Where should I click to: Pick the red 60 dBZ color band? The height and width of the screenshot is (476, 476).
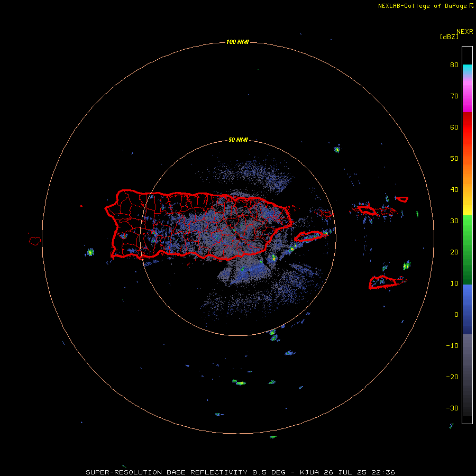point(467,127)
